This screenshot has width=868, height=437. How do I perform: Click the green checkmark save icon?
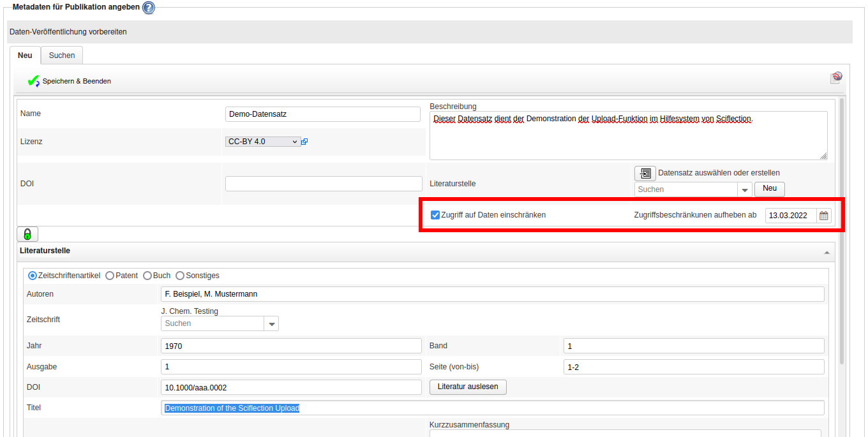click(33, 81)
